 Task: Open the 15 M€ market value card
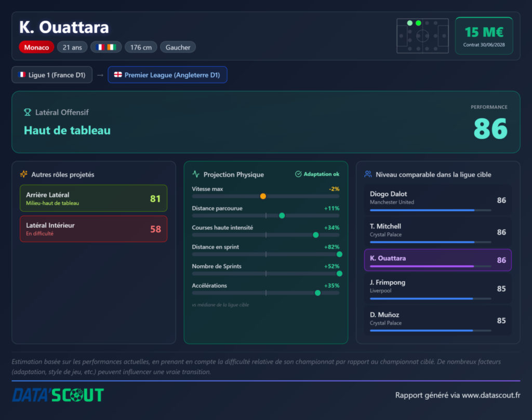click(484, 36)
